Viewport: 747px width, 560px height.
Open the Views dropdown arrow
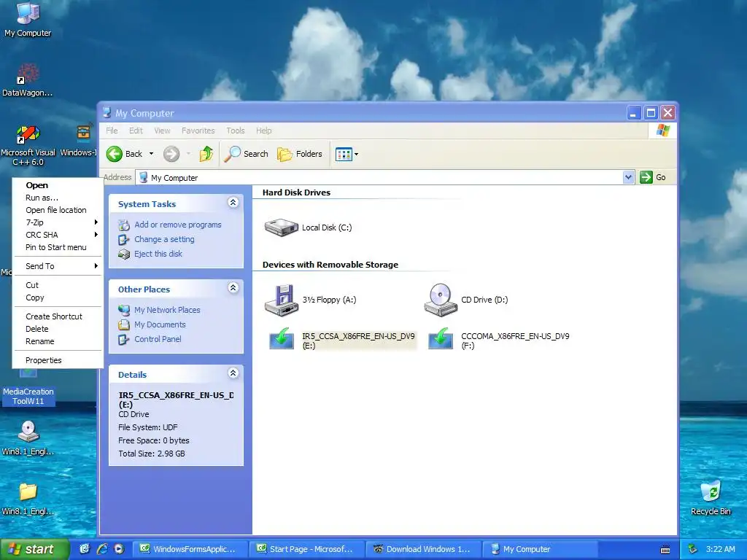pos(356,155)
